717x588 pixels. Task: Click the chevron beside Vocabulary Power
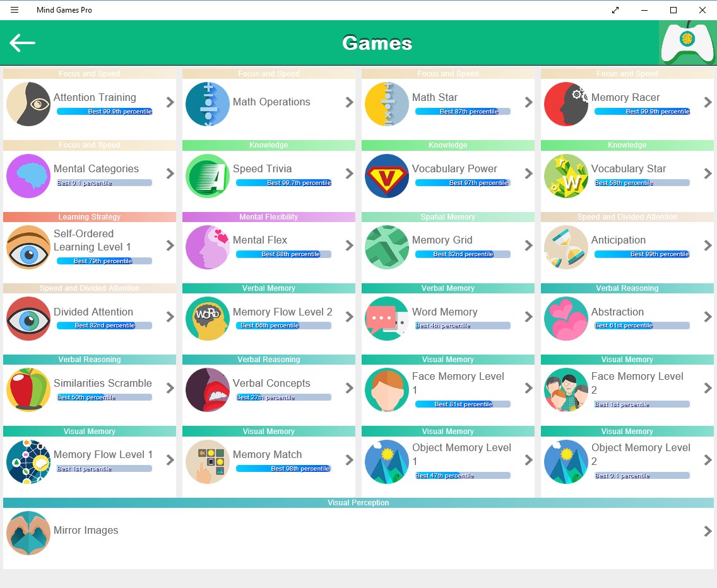(529, 173)
